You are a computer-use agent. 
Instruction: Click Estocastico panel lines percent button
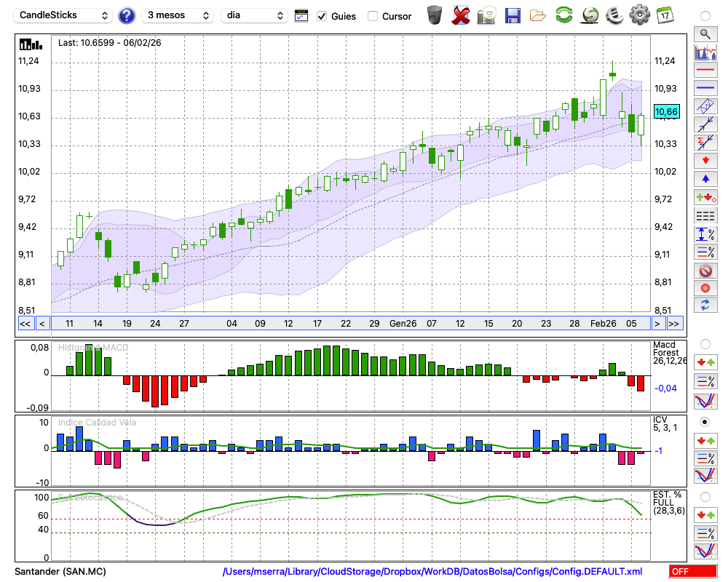[705, 533]
